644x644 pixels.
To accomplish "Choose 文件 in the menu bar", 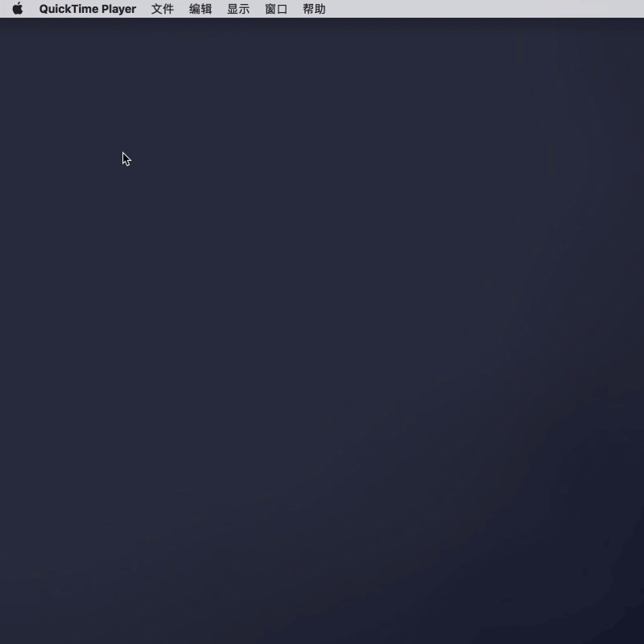I will tap(163, 9).
